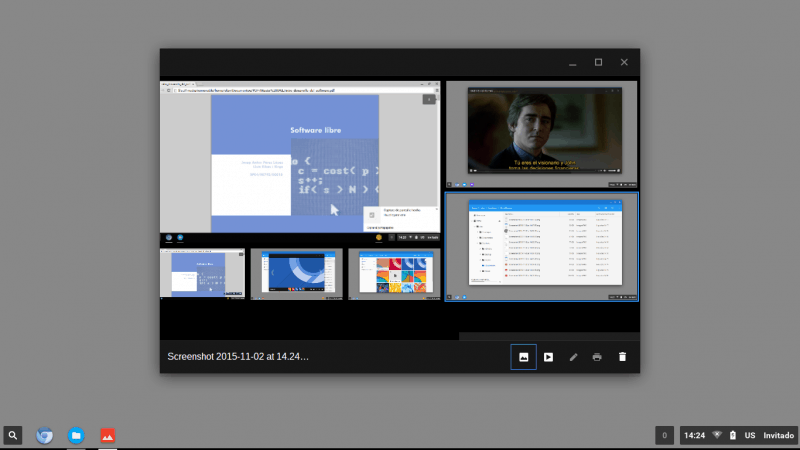Start the slideshow
This screenshot has height=450, width=800.
point(548,357)
